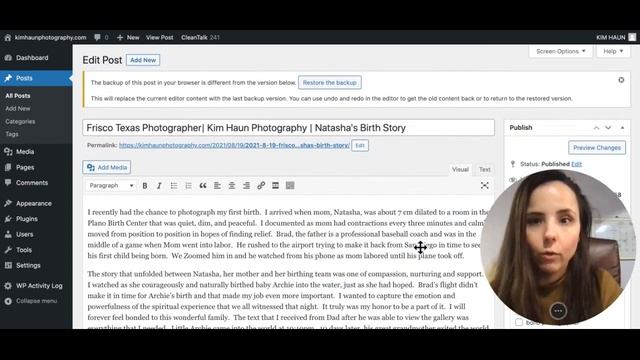Switch to the Text editor tab
Viewport: 640px width, 360px height.
(484, 169)
